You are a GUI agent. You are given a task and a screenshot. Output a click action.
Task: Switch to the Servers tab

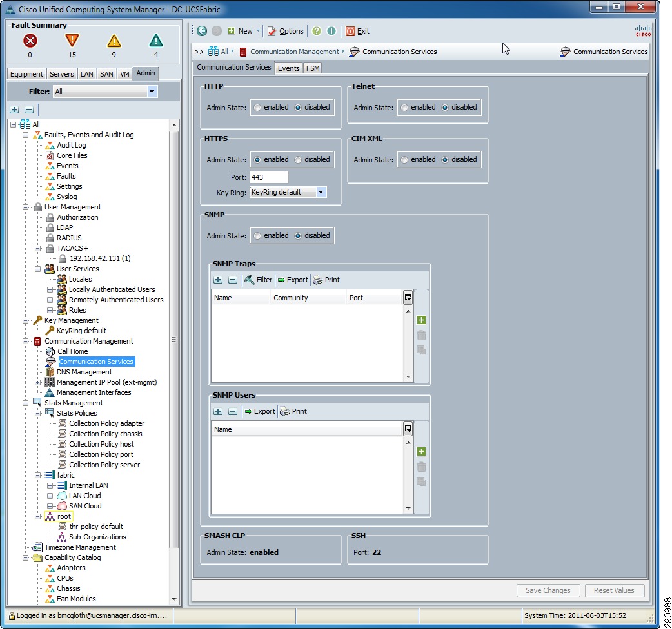click(x=62, y=74)
